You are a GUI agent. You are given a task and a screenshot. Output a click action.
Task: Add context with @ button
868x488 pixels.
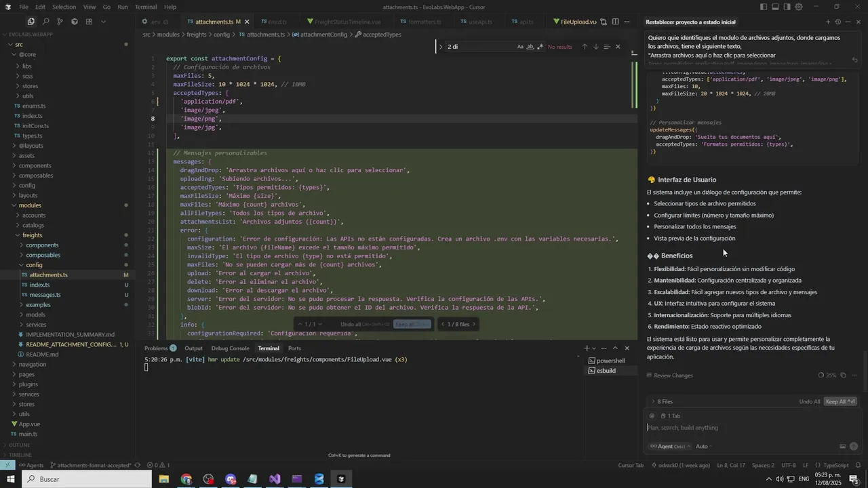652,416
